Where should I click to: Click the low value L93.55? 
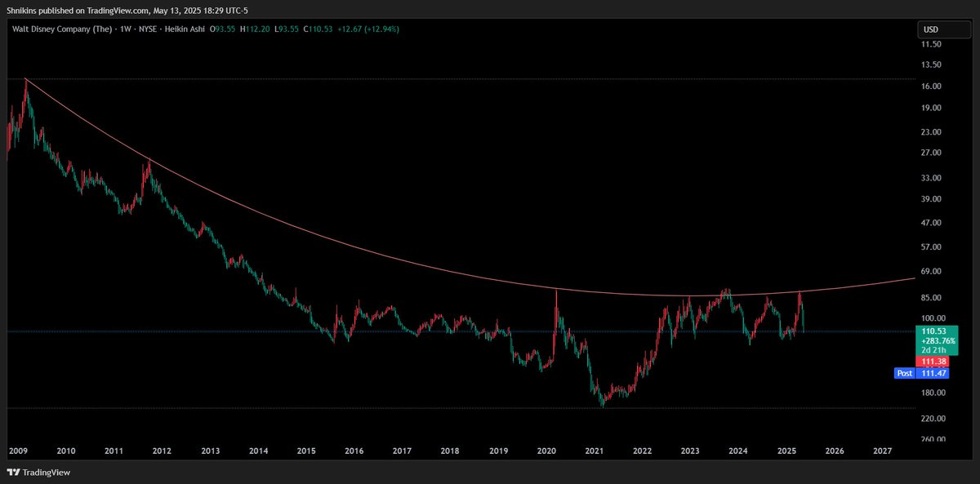287,29
